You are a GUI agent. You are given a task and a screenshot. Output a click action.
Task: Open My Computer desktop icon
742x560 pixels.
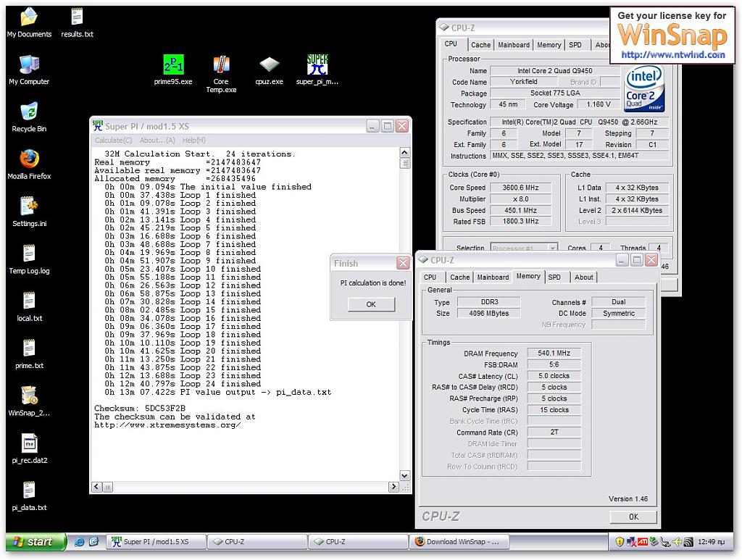(x=29, y=70)
